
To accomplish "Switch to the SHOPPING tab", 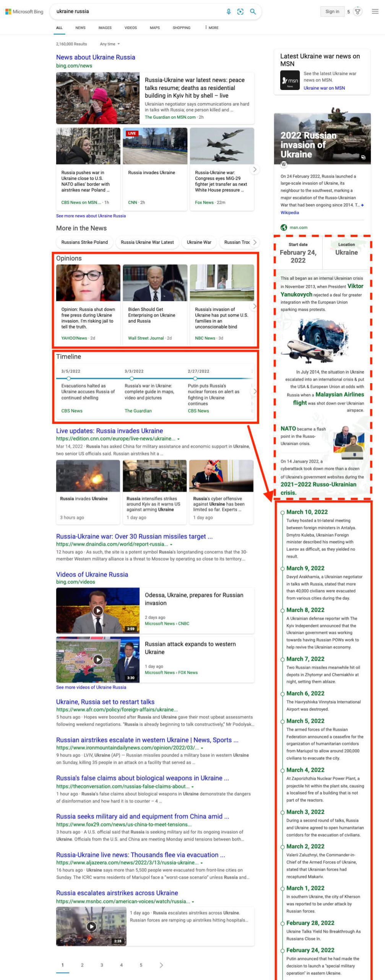I will [182, 28].
